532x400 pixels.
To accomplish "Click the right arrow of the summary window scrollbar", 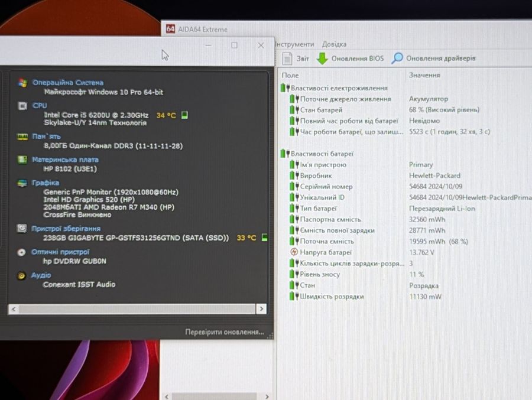I will pyautogui.click(x=261, y=309).
